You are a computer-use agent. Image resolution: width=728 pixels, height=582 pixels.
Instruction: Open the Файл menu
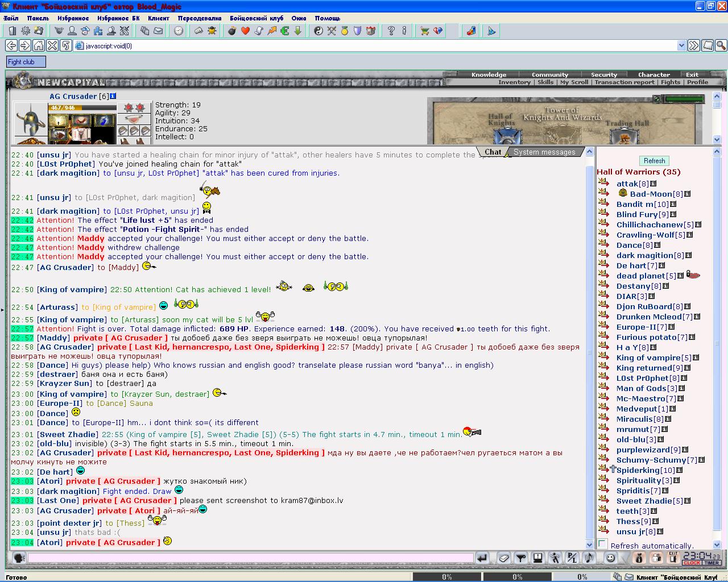pos(11,18)
